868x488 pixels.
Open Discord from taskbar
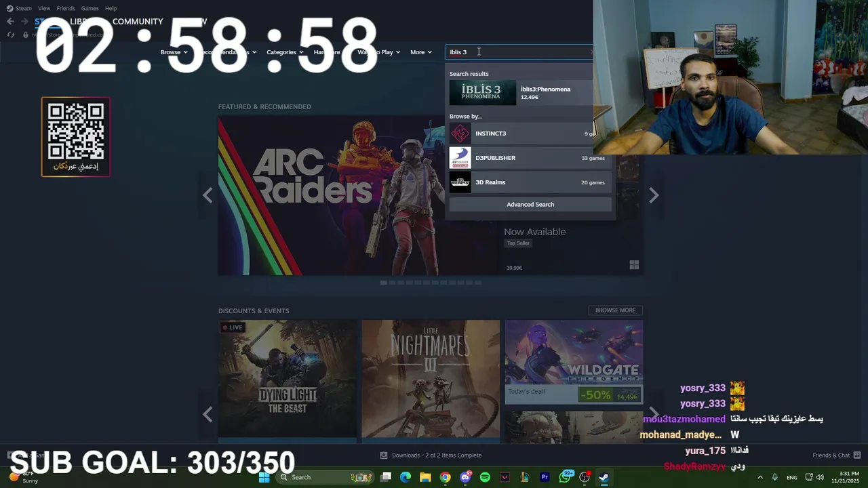(x=465, y=477)
